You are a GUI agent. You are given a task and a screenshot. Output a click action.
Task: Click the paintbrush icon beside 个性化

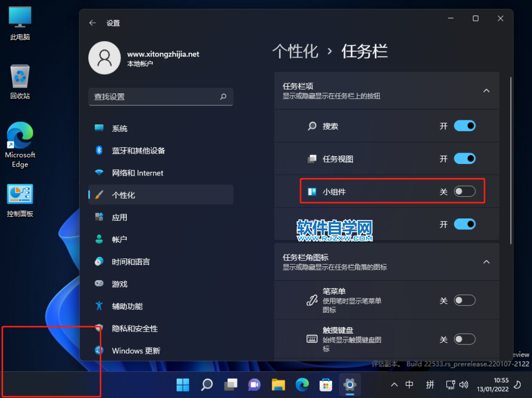[99, 195]
